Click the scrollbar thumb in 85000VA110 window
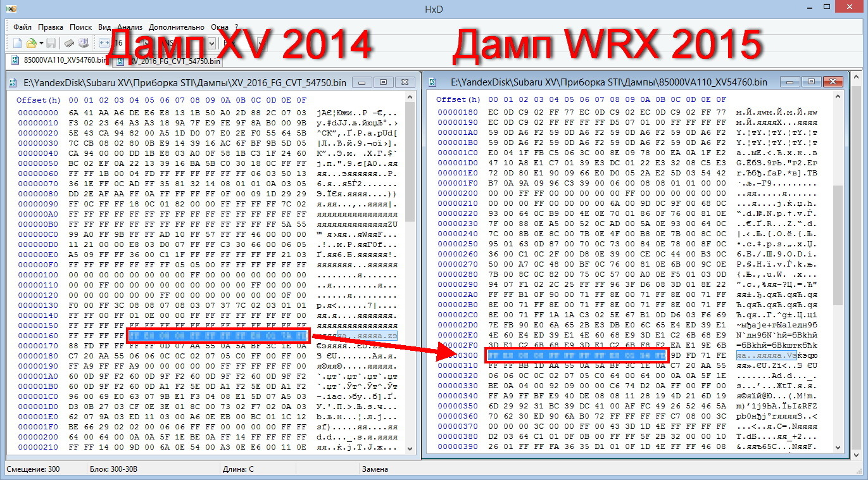 click(x=838, y=246)
